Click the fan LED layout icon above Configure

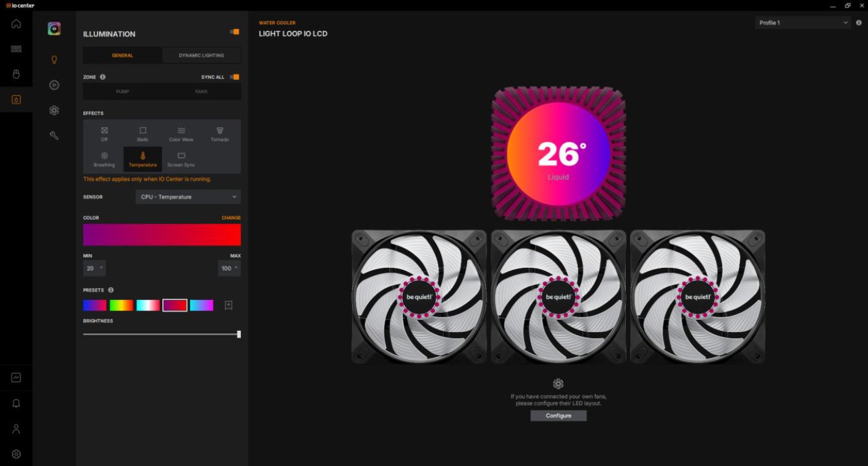click(558, 383)
